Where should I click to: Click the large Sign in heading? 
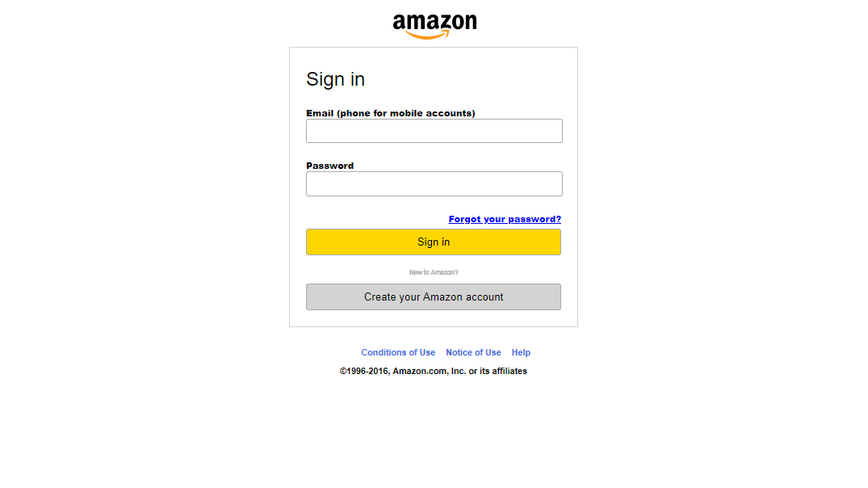335,79
